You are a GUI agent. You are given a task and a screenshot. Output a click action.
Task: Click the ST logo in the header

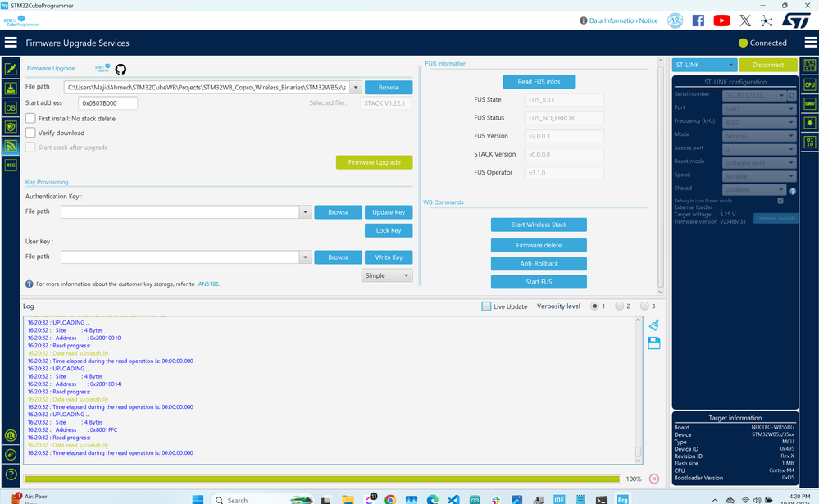click(795, 20)
